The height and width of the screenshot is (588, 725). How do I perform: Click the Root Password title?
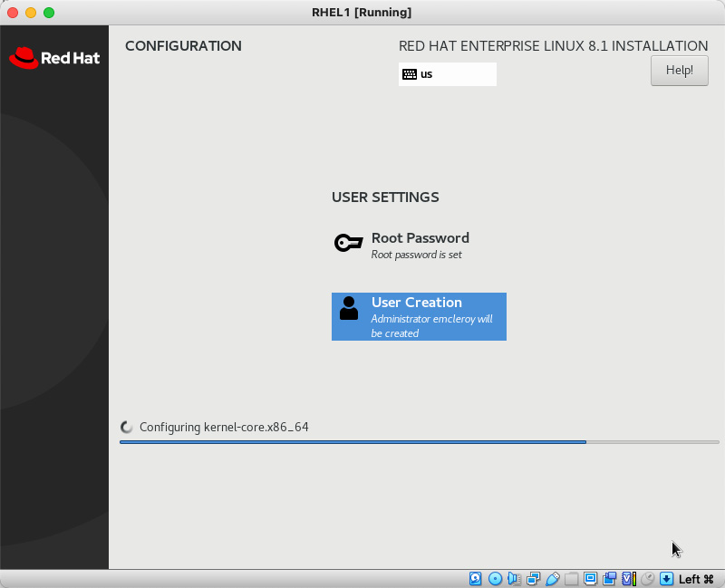coord(420,237)
